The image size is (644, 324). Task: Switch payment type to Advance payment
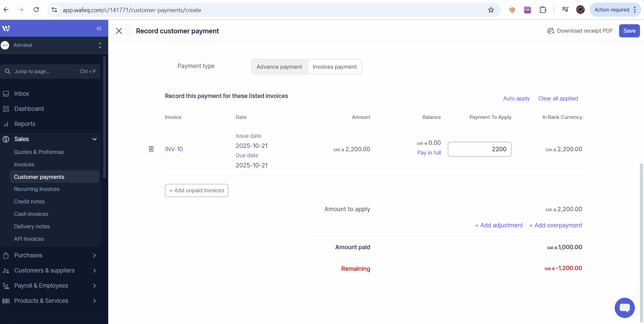[279, 67]
